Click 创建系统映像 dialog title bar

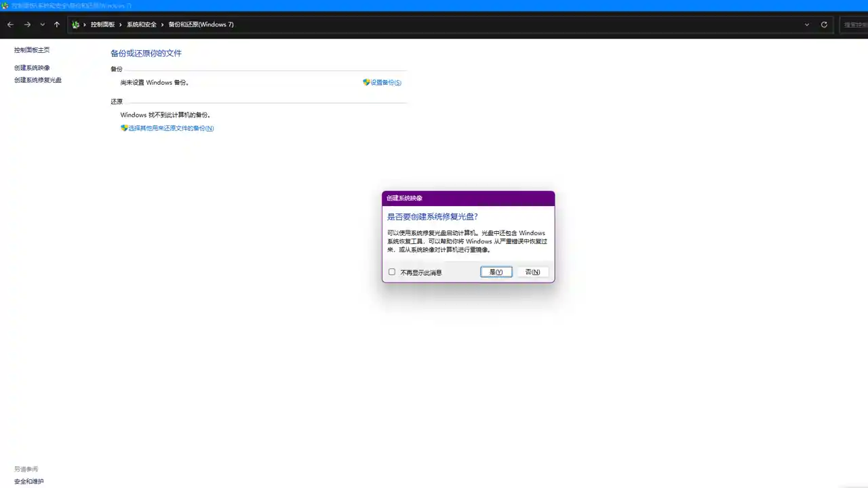(468, 198)
